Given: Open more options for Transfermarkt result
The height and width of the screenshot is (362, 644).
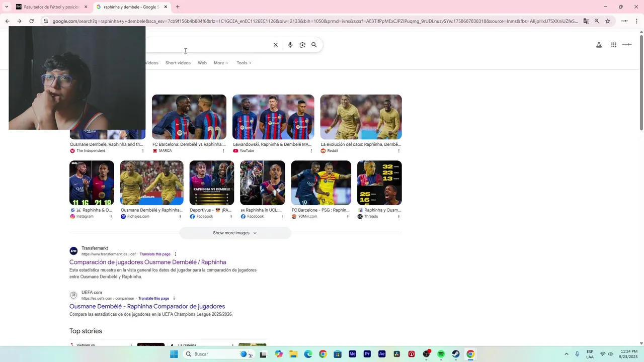Looking at the screenshot, I should coord(176,254).
